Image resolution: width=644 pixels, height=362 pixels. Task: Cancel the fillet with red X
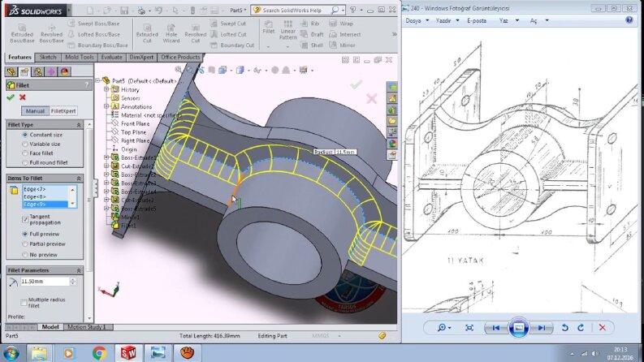tap(23, 97)
